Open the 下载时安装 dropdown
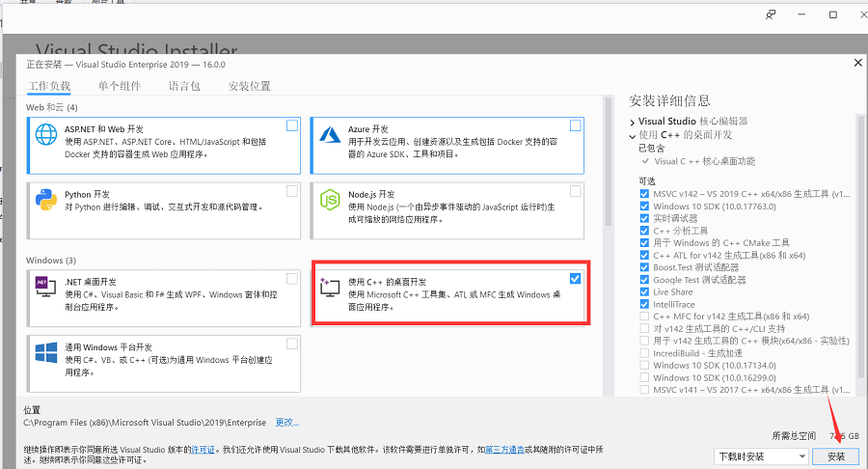The image size is (868, 469). [761, 455]
